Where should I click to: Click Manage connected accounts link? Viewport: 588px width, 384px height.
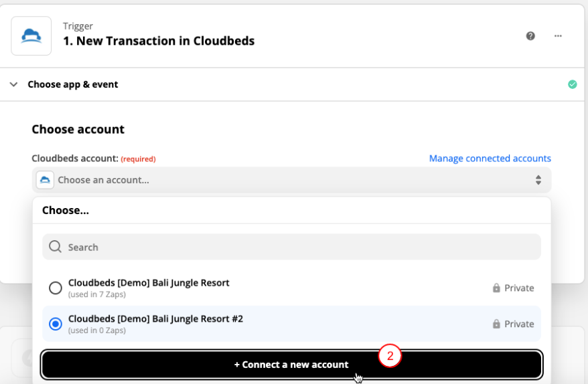(x=490, y=159)
